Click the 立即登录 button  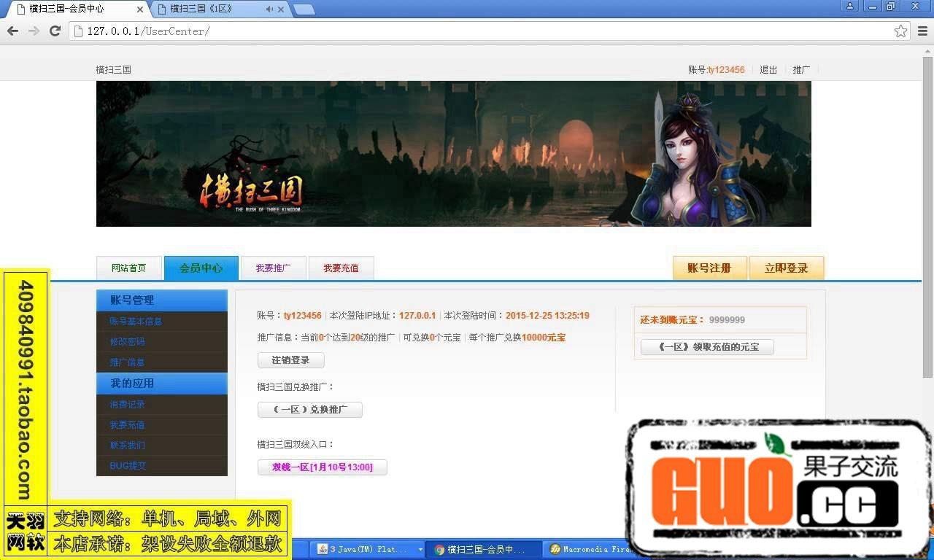787,268
